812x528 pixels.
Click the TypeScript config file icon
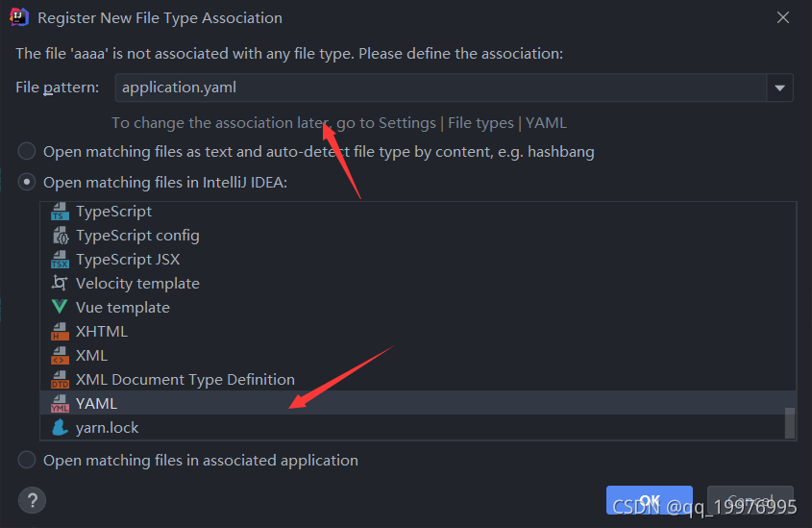click(x=60, y=236)
